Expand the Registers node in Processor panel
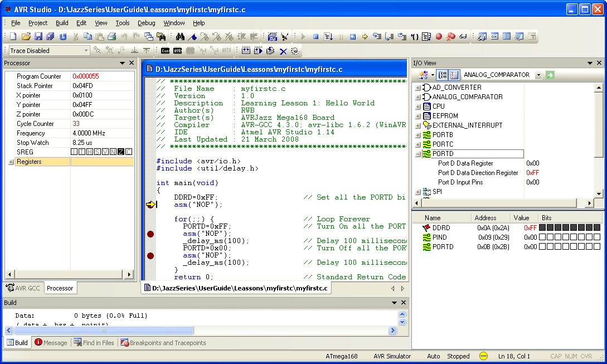 [x=11, y=162]
